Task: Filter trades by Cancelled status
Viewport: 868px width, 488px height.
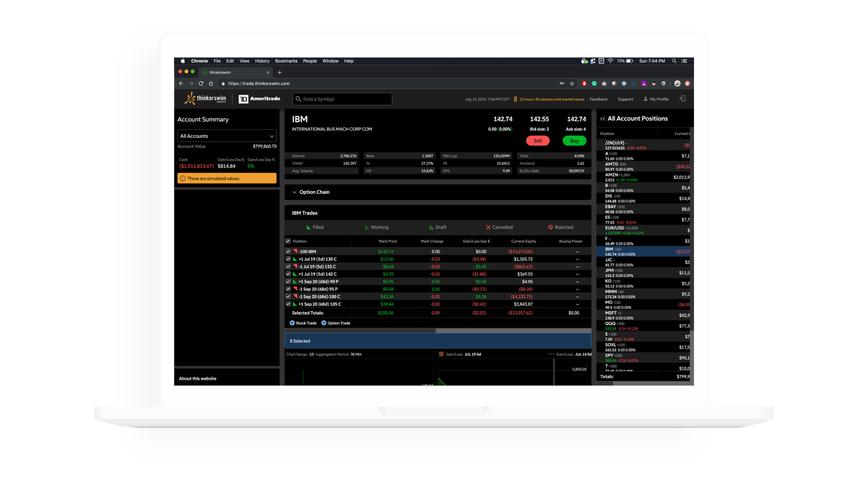Action: (x=499, y=227)
